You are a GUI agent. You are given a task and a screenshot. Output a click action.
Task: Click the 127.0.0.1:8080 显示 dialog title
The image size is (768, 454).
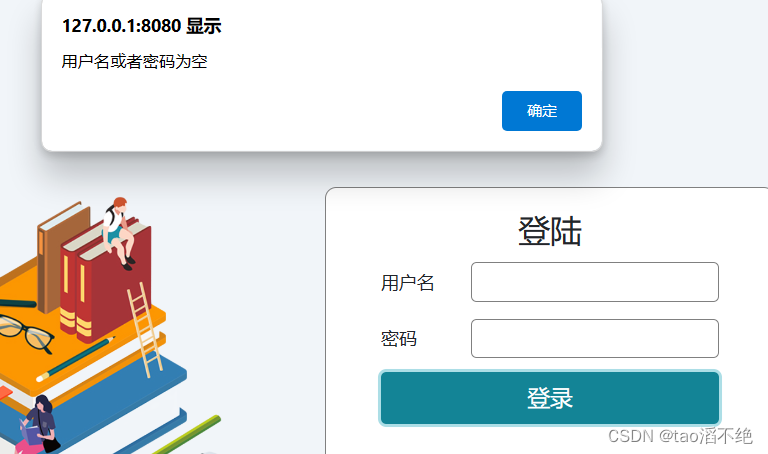(142, 26)
